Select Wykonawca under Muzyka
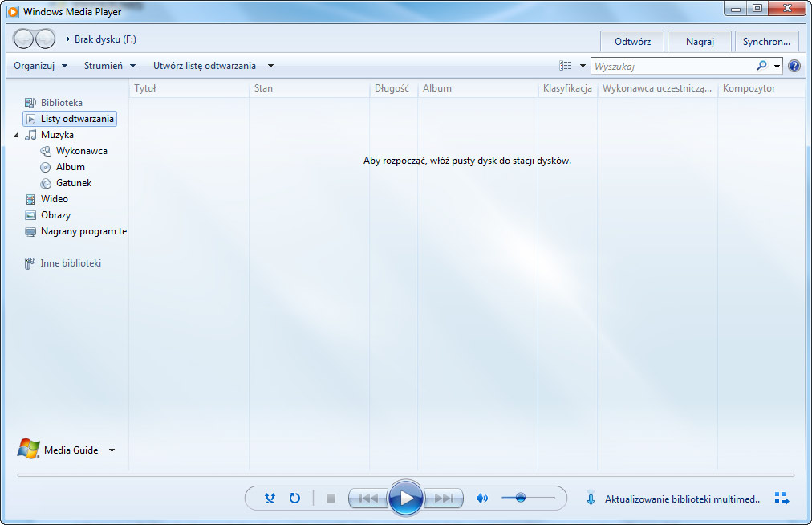 pyautogui.click(x=82, y=151)
